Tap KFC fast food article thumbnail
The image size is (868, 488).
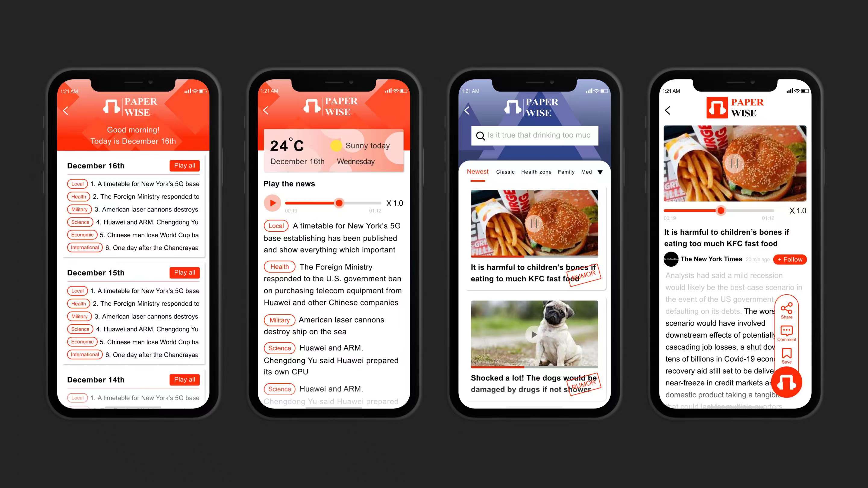534,223
